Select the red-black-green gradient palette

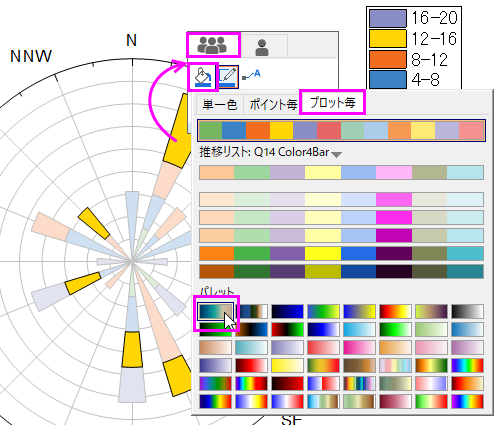click(x=287, y=329)
